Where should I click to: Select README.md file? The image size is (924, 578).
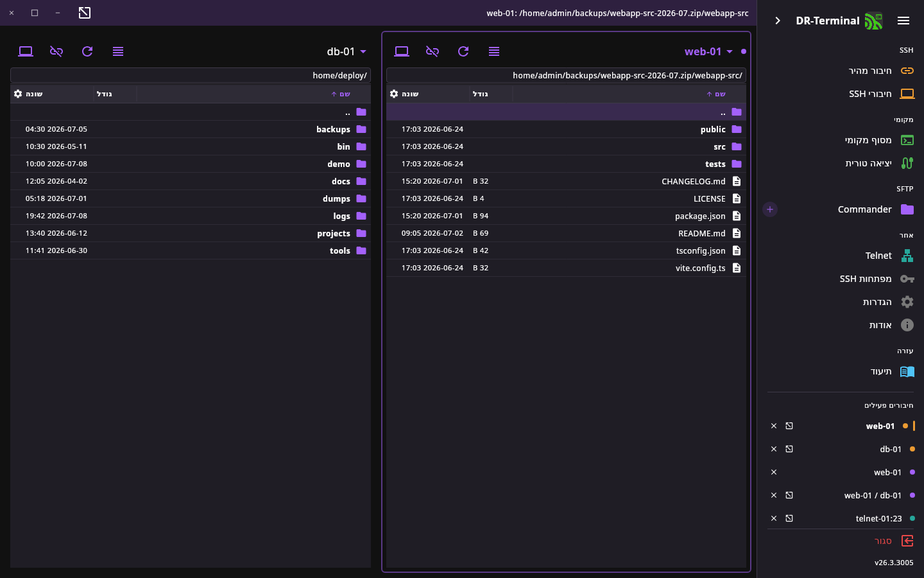click(x=566, y=233)
